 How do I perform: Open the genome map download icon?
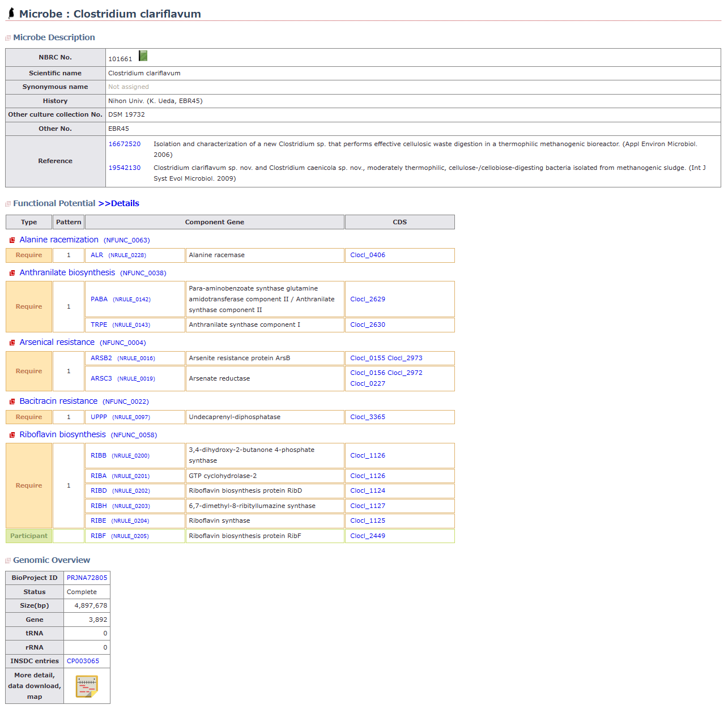click(x=87, y=686)
